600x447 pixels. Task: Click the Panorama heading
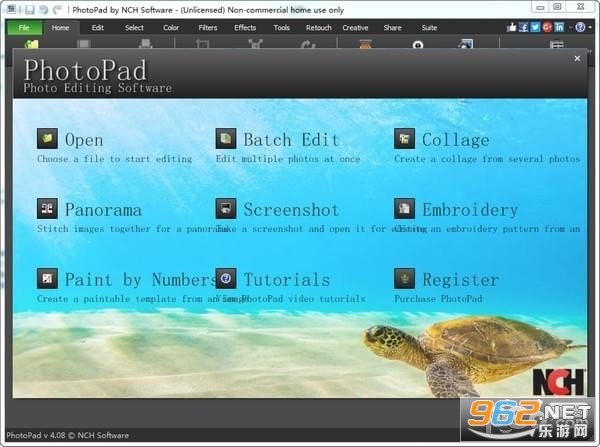[x=103, y=210]
